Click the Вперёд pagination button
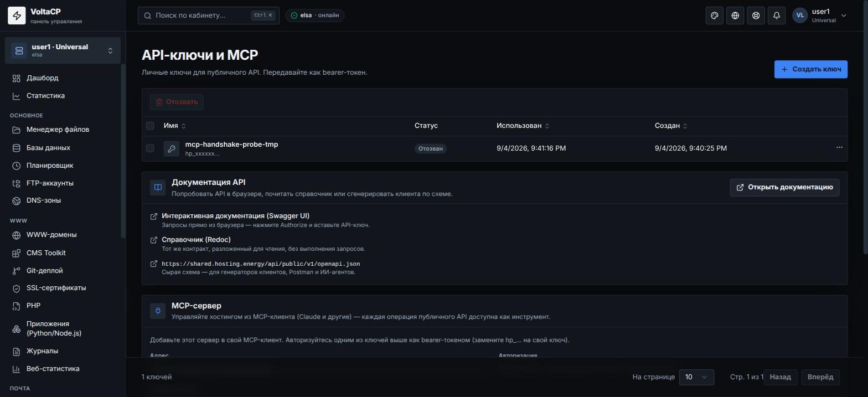Screen dimensions: 868x397 pos(820,377)
